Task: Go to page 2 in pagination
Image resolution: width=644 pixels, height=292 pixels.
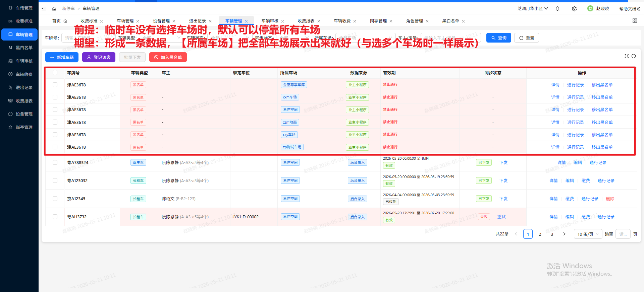Action: click(540, 234)
